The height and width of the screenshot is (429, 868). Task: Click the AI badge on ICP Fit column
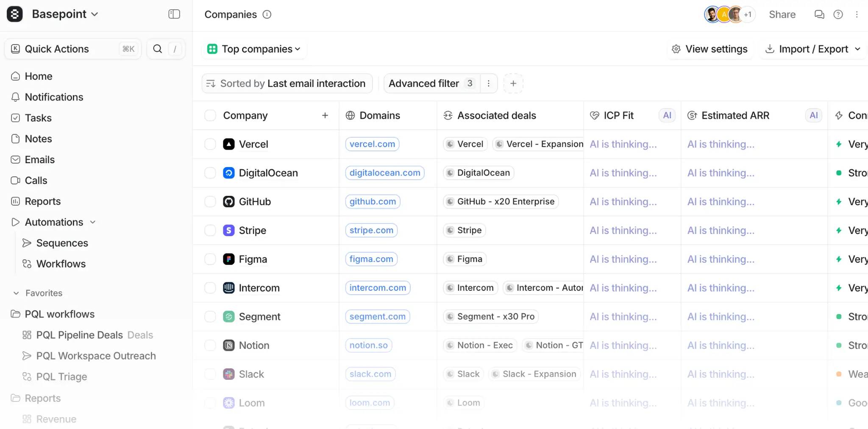(x=667, y=115)
